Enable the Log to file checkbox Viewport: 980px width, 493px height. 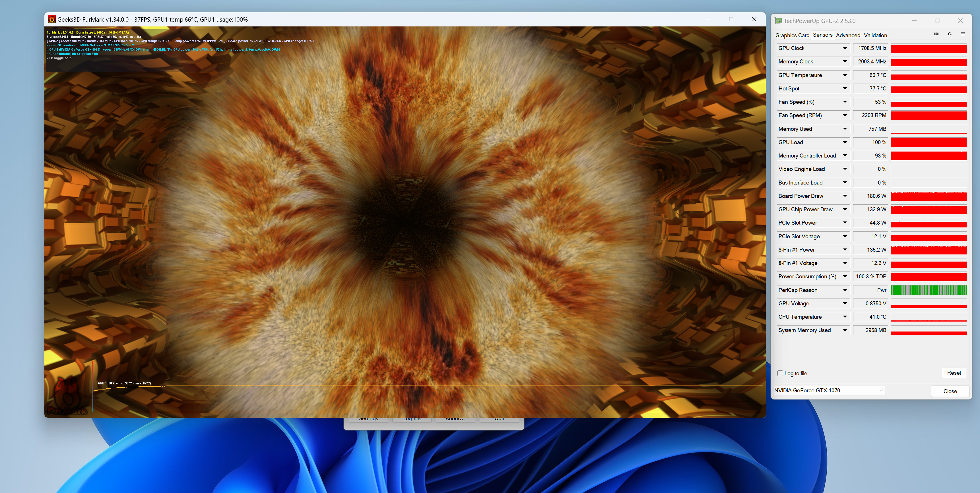(780, 373)
